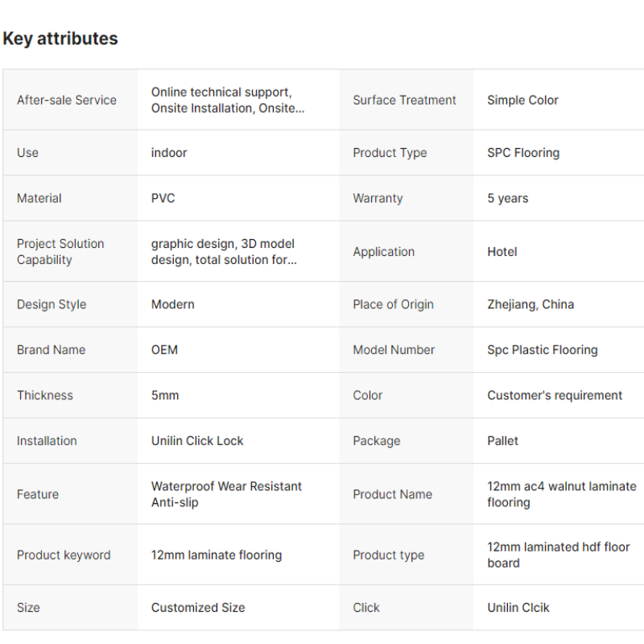This screenshot has height=644, width=644.
Task: Click the 5mm thickness value
Action: click(165, 395)
